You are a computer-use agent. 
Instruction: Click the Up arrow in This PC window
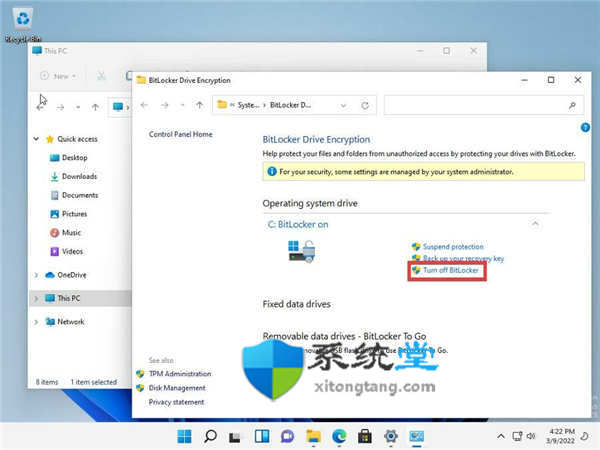coord(95,108)
